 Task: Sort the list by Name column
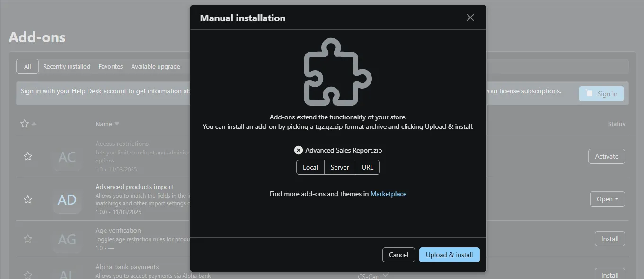[107, 124]
